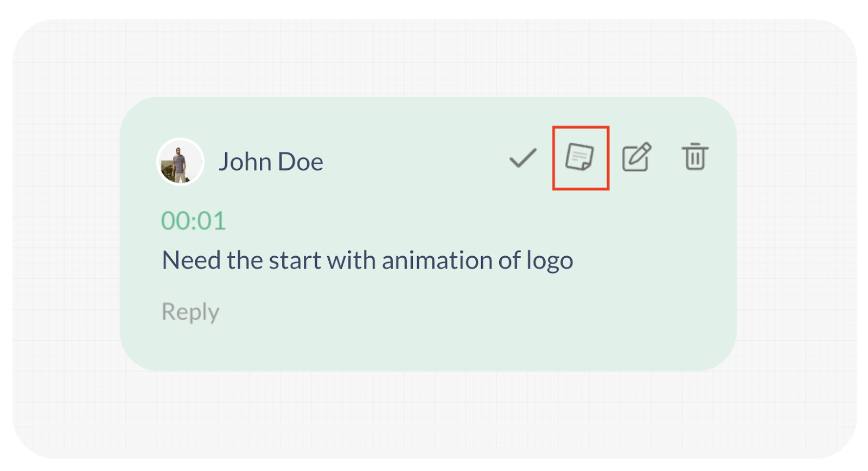Open the sticky note icon on the comment

(580, 157)
